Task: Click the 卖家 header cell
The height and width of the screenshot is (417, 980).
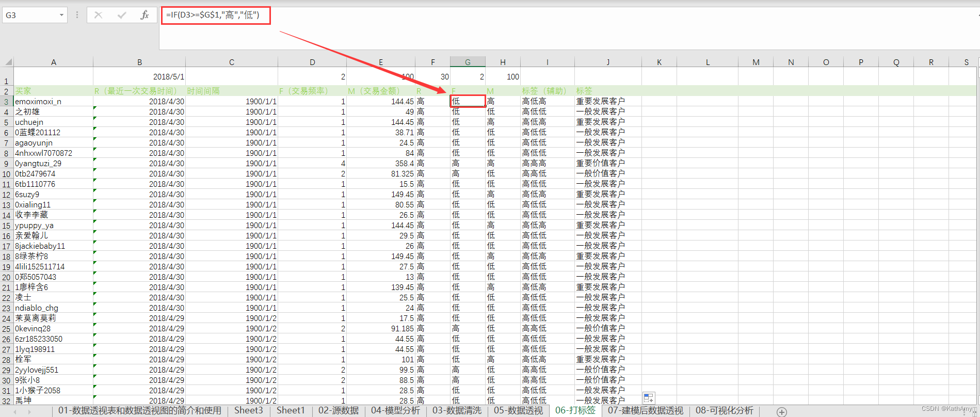Action: click(x=53, y=91)
